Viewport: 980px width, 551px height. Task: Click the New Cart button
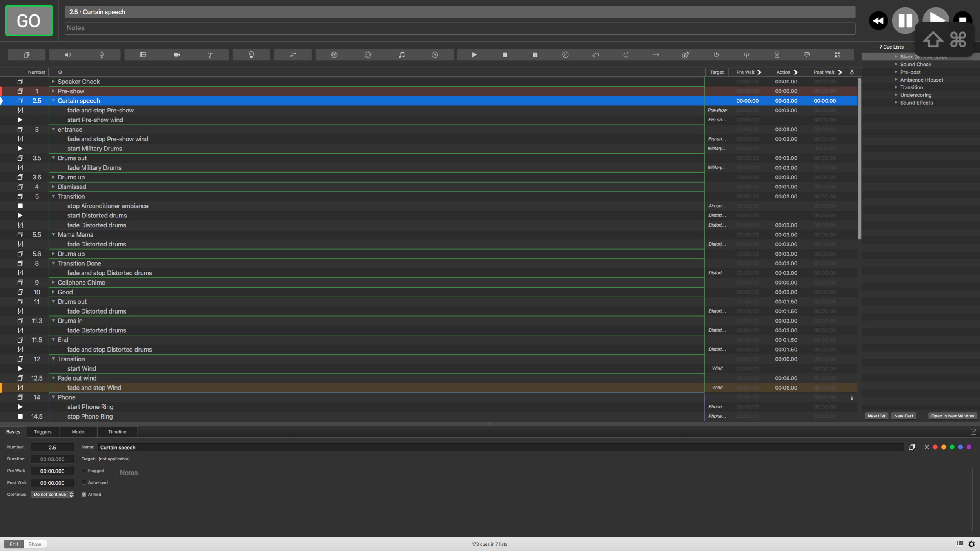click(903, 416)
